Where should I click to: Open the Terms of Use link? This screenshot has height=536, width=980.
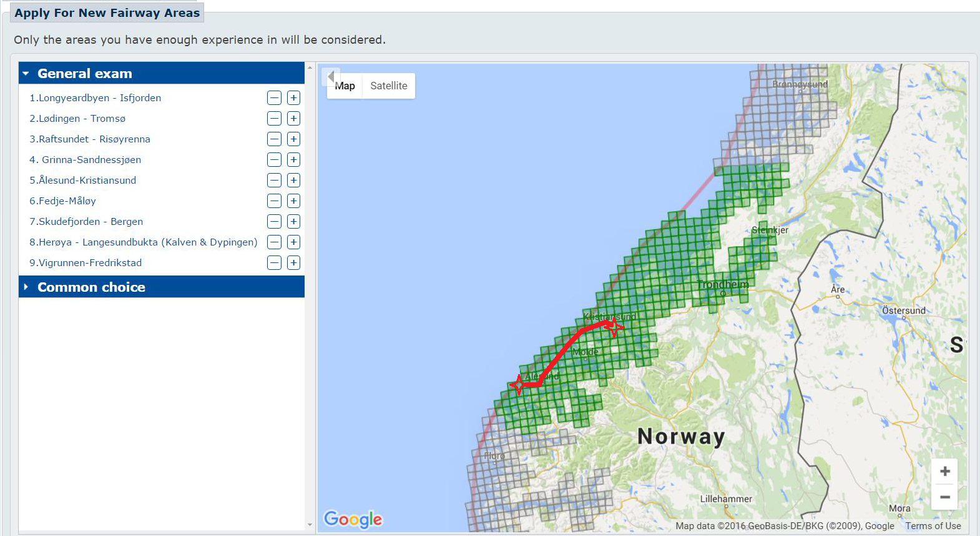(x=933, y=526)
